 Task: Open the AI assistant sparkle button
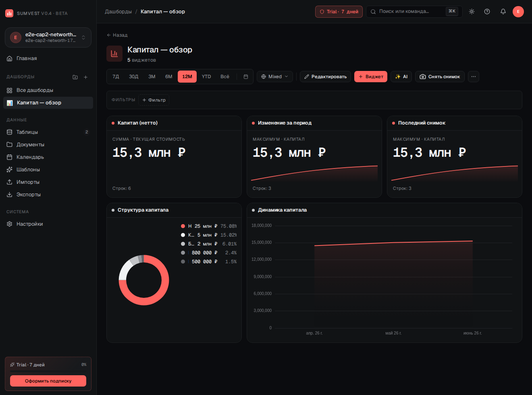[x=401, y=77]
